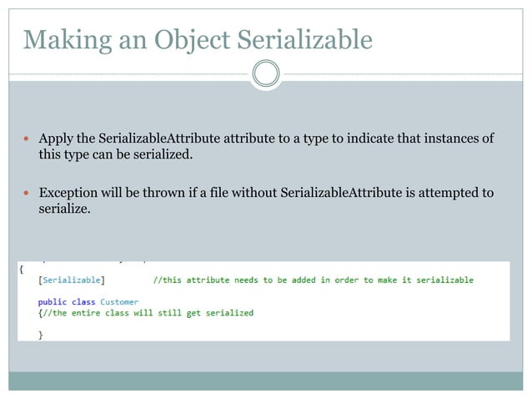Screen dimensions: 532x399
Task: Click the opening curly brace at the code's top
Action: point(22,270)
